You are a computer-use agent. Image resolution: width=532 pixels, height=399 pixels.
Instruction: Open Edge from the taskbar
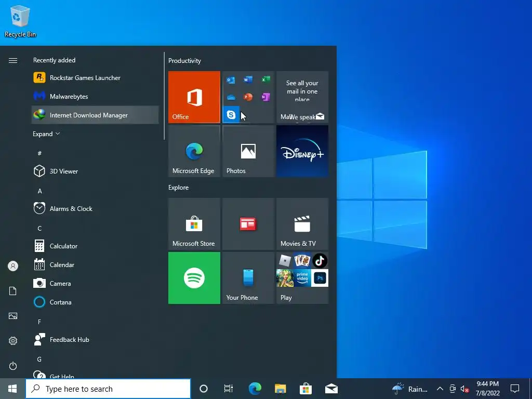click(255, 389)
